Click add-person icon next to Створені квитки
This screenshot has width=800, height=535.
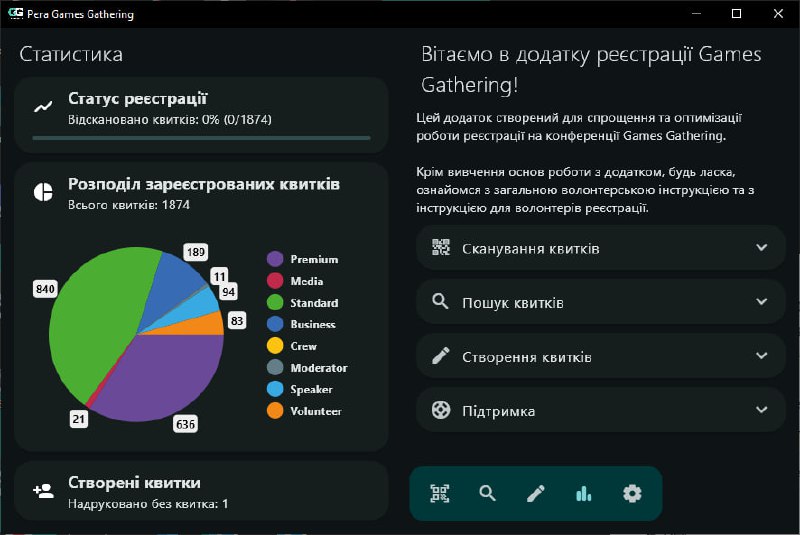coord(43,491)
